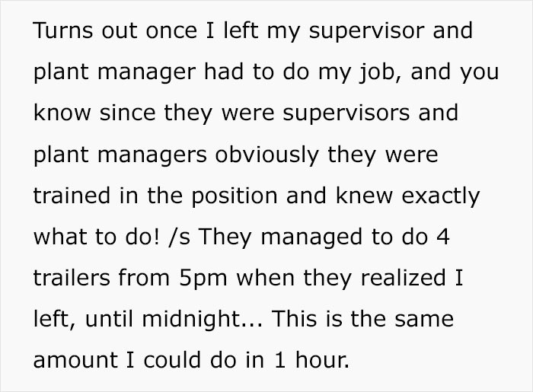533x392 pixels.
Task: Click the word "managed"
Action: (311, 238)
